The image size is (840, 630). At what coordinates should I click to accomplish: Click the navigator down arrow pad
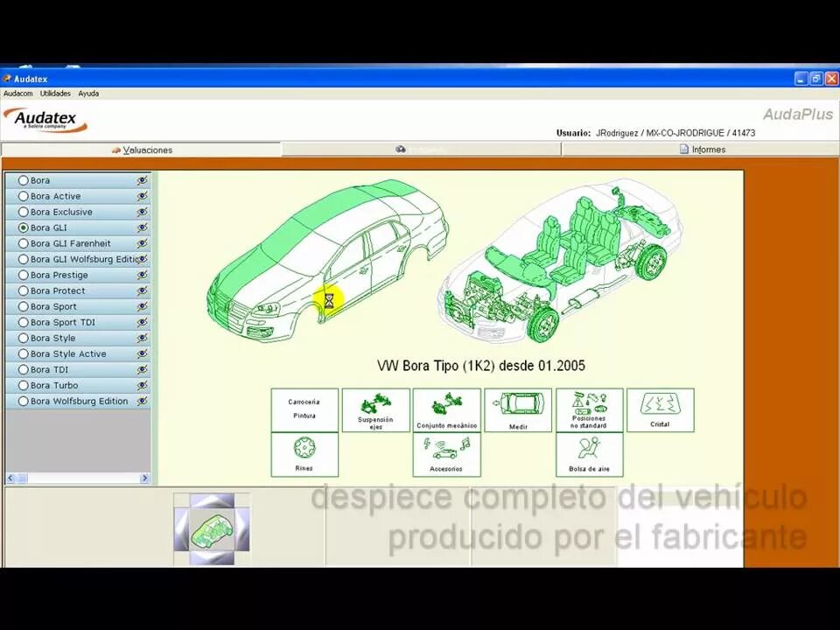tap(212, 557)
